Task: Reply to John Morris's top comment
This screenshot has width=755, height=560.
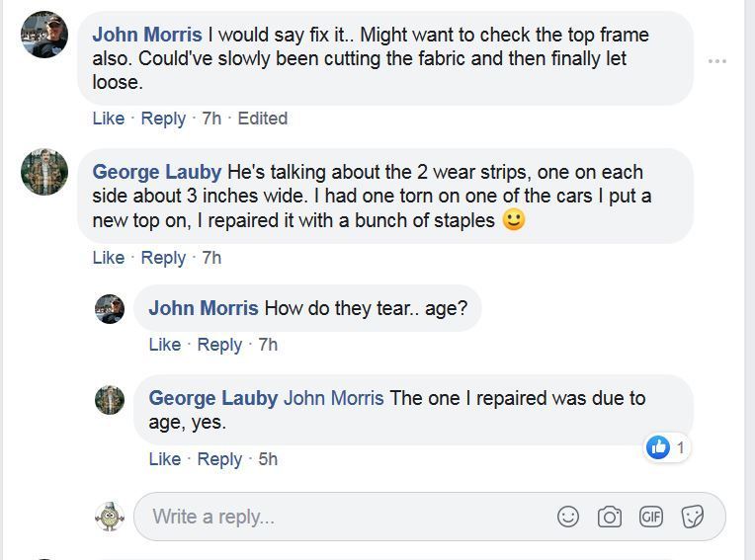Action: [163, 119]
